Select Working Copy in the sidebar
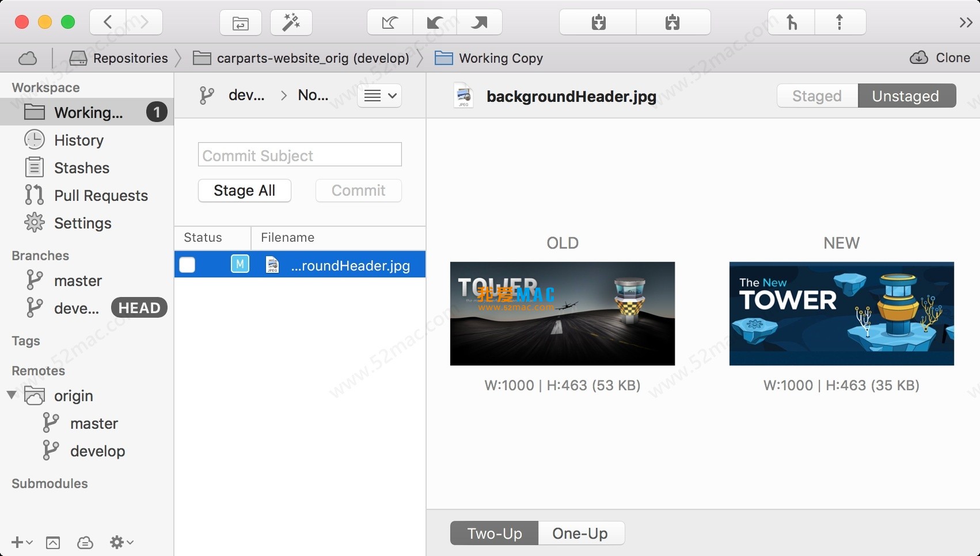This screenshot has width=980, height=556. click(87, 112)
